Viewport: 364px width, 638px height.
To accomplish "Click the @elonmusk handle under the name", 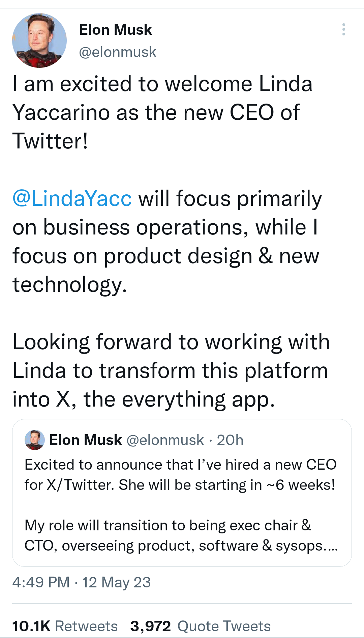I will coord(117,52).
